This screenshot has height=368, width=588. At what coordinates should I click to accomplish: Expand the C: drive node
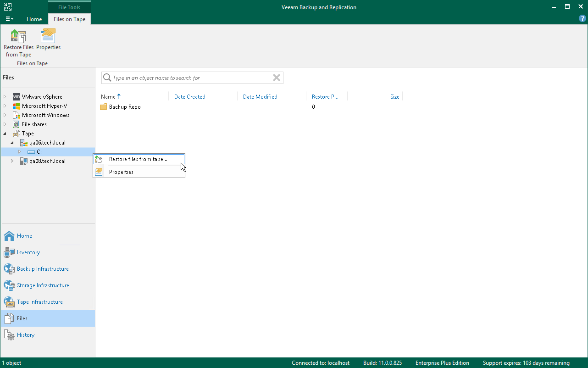coord(19,152)
